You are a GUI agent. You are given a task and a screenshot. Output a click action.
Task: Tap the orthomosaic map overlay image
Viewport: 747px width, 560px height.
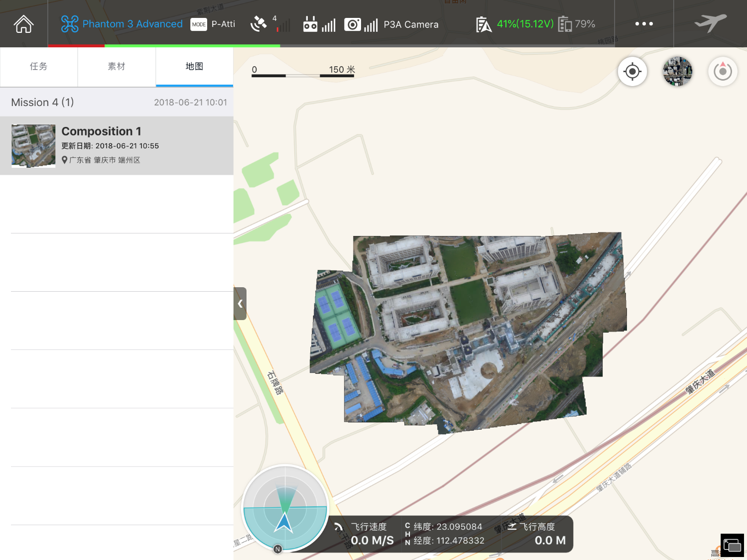click(468, 333)
